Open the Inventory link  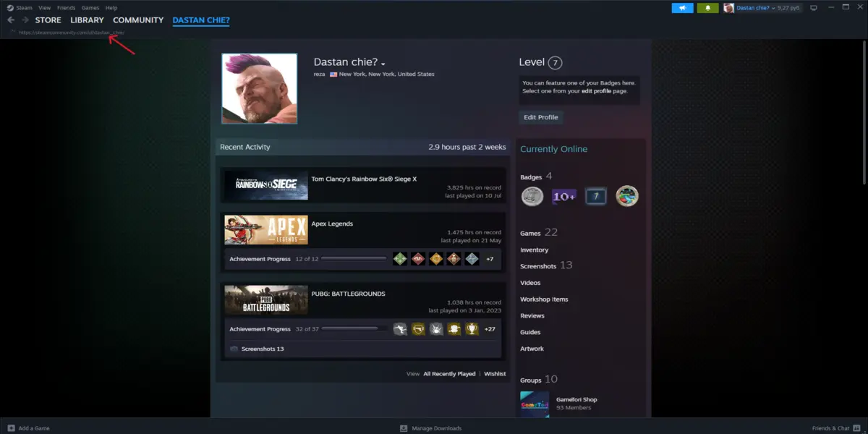tap(535, 250)
